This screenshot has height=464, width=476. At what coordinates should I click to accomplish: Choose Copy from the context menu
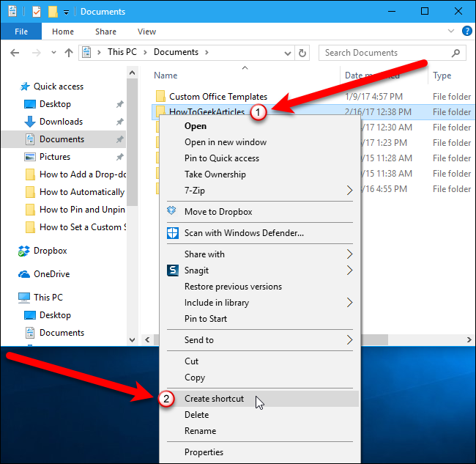(x=260, y=378)
